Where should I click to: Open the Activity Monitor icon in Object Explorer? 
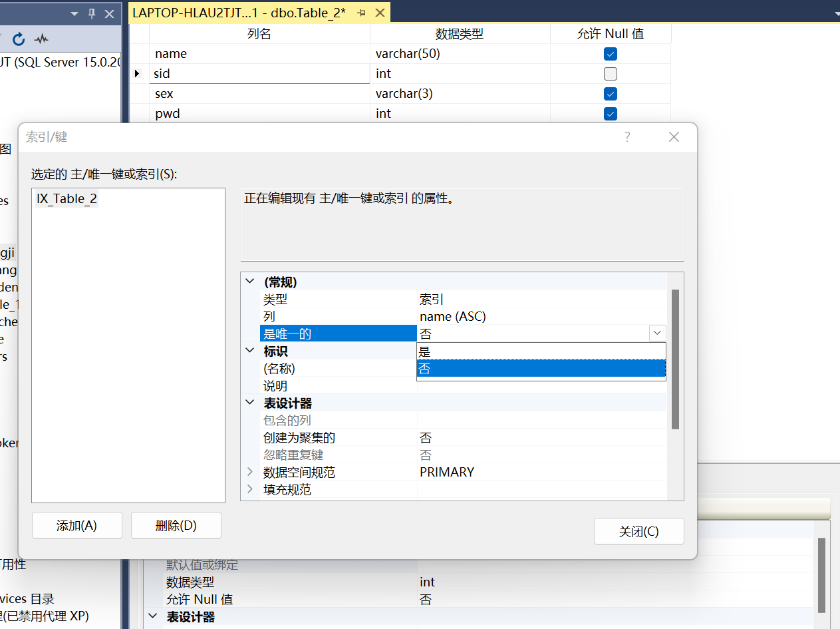[41, 39]
